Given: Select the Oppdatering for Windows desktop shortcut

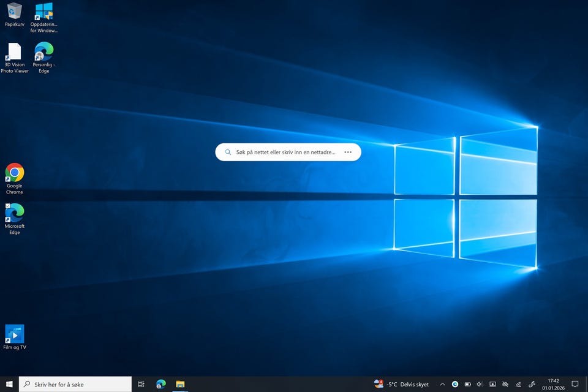Looking at the screenshot, I should click(44, 17).
